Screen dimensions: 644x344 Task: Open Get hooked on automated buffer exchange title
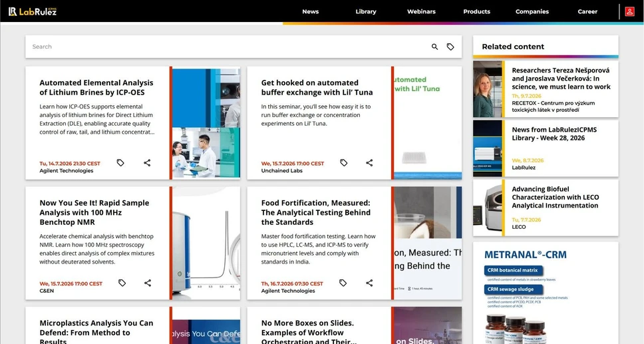point(317,88)
